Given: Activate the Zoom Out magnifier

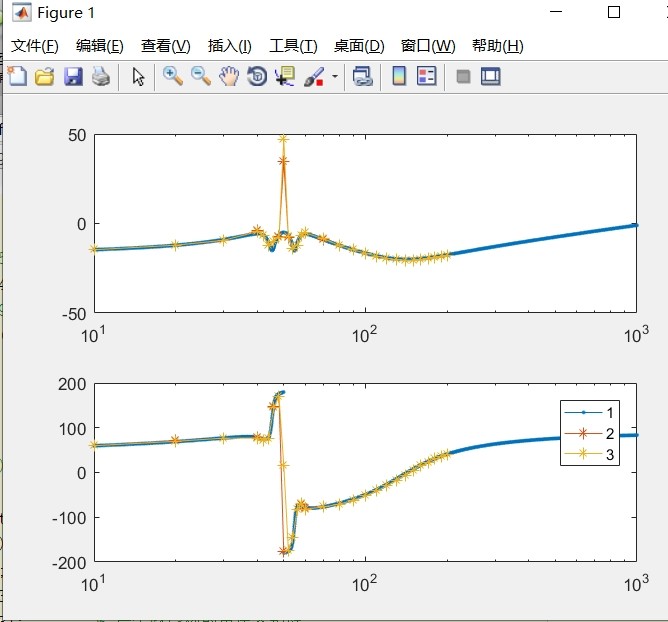Looking at the screenshot, I should [x=201, y=76].
